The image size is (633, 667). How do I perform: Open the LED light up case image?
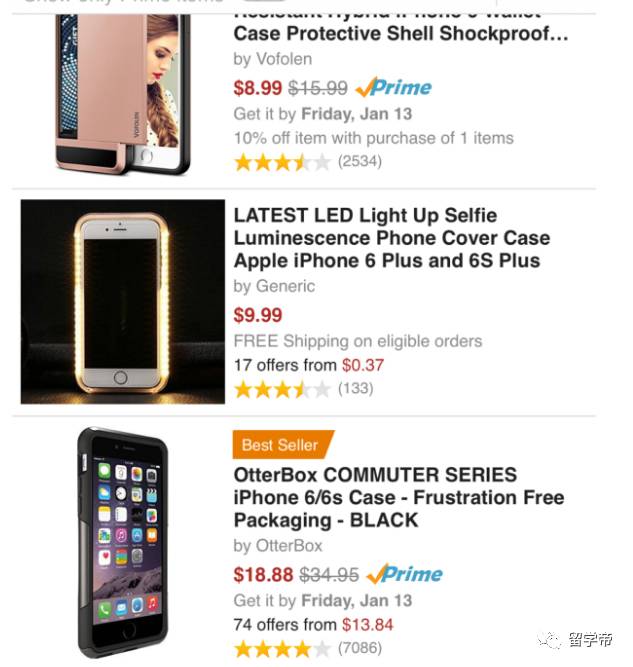point(123,302)
